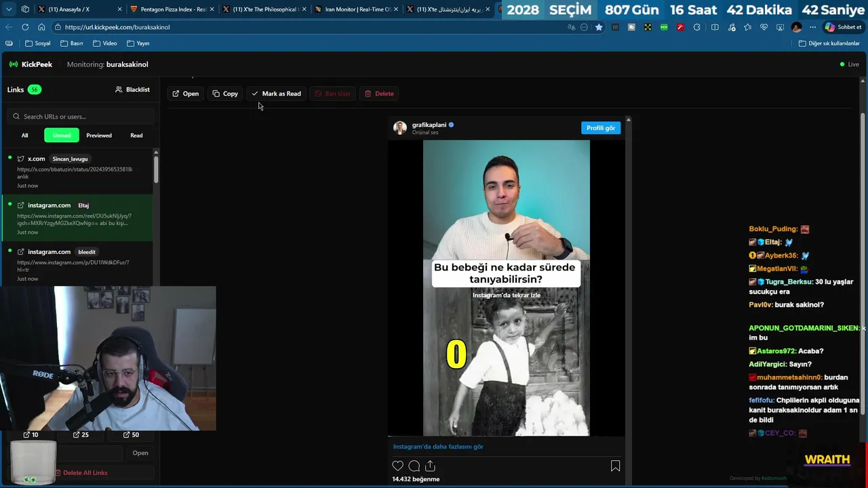Switch to Anasayfa / X tab
The image size is (868, 488).
pos(80,9)
